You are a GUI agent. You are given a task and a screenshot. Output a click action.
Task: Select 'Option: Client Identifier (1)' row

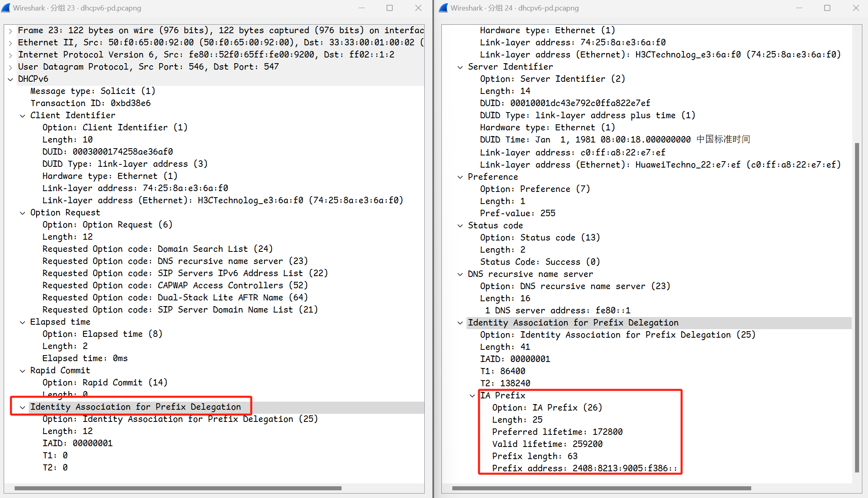click(x=115, y=128)
